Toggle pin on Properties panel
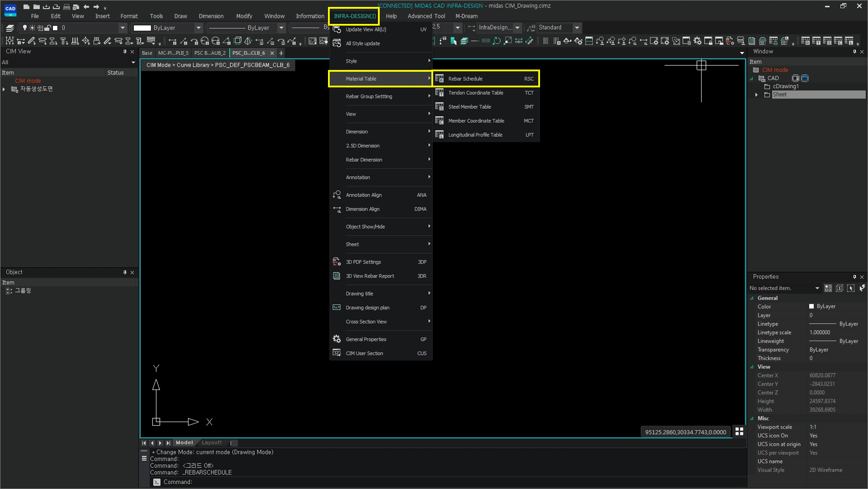The height and width of the screenshot is (489, 868). (x=855, y=276)
